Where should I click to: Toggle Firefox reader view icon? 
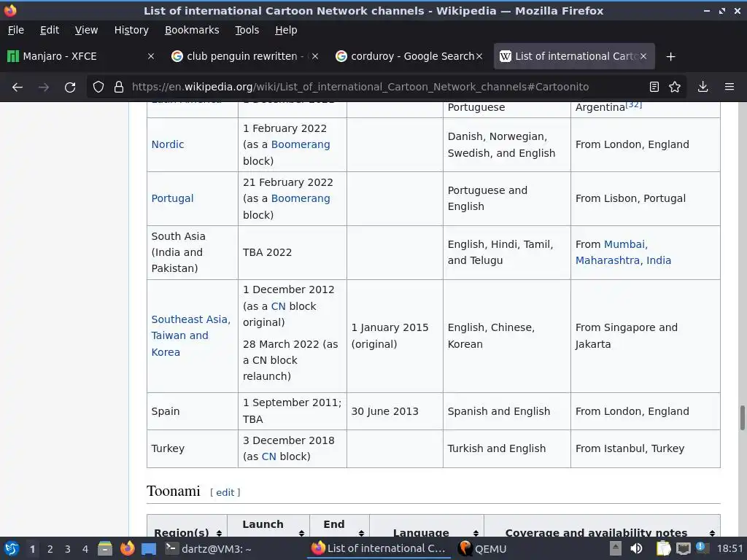[654, 87]
